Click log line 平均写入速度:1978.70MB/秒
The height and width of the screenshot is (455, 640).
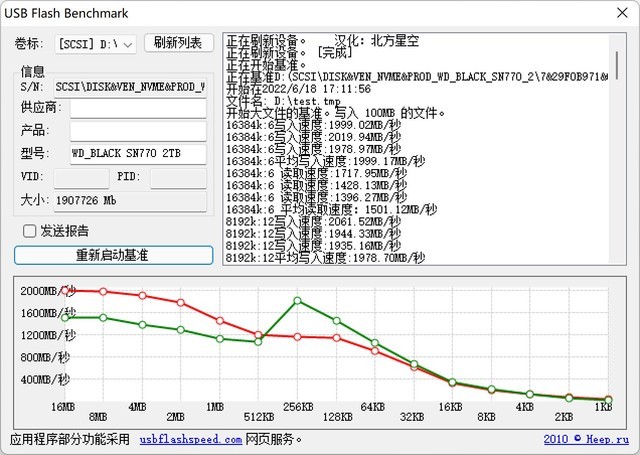(x=325, y=258)
